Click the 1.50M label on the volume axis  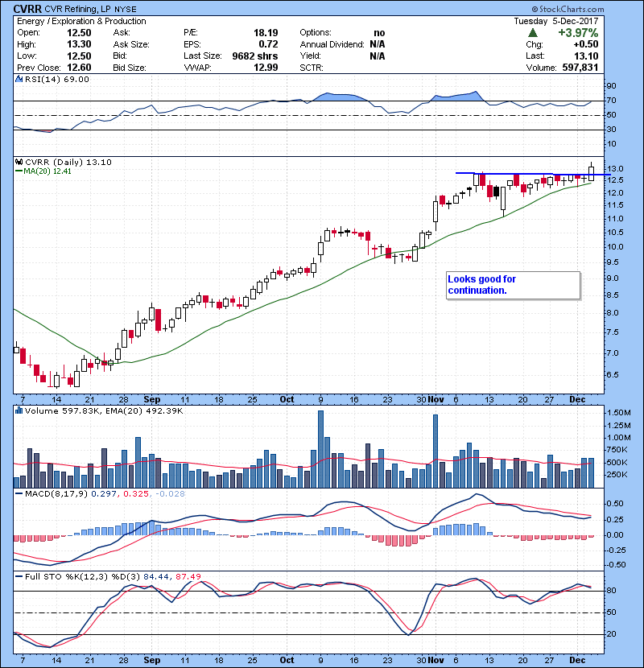[x=619, y=412]
